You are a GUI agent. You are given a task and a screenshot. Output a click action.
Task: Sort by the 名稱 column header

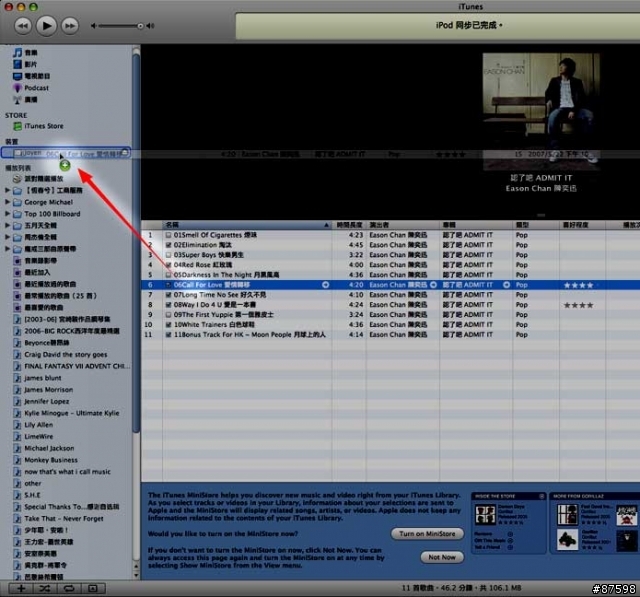click(x=247, y=225)
